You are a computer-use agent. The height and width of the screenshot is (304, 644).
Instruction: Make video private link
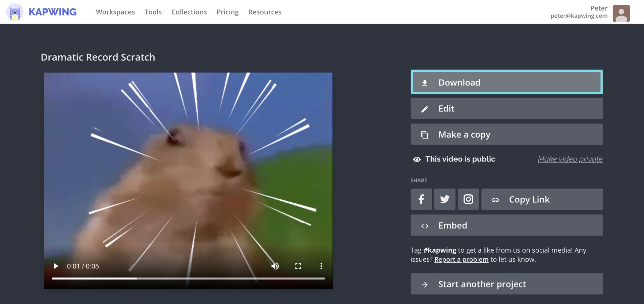570,159
